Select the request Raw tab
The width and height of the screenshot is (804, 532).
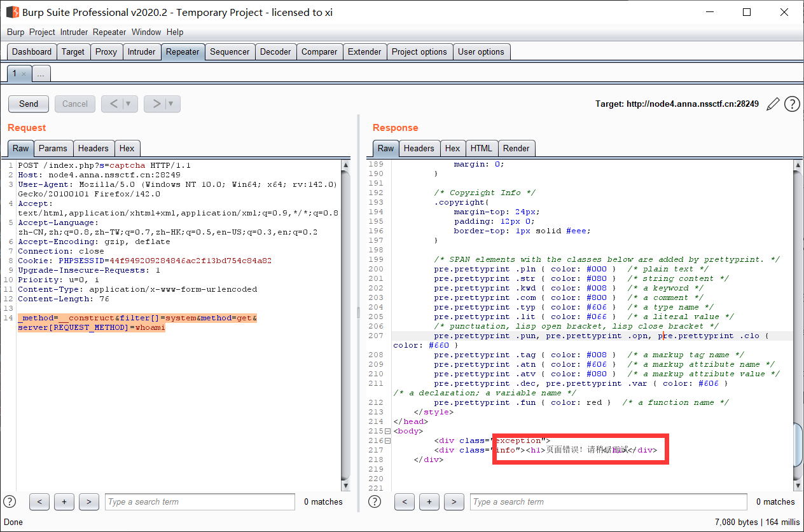click(x=21, y=148)
